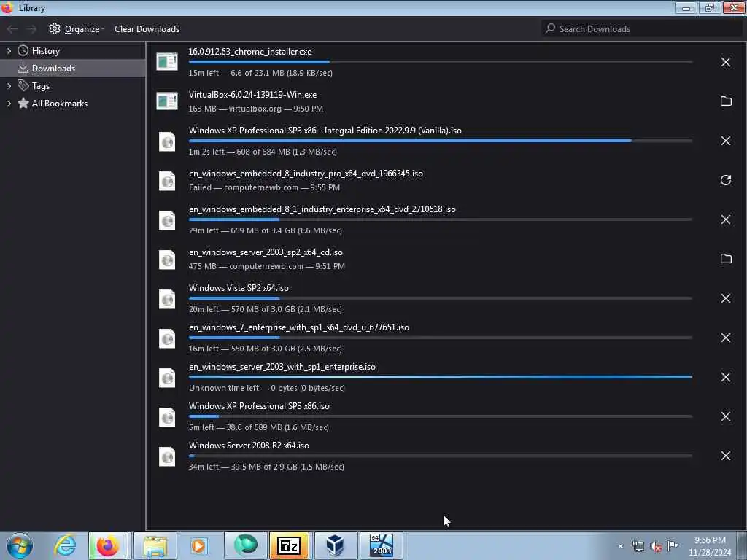747x560 pixels.
Task: Go forward with the forward arrow
Action: [x=31, y=29]
